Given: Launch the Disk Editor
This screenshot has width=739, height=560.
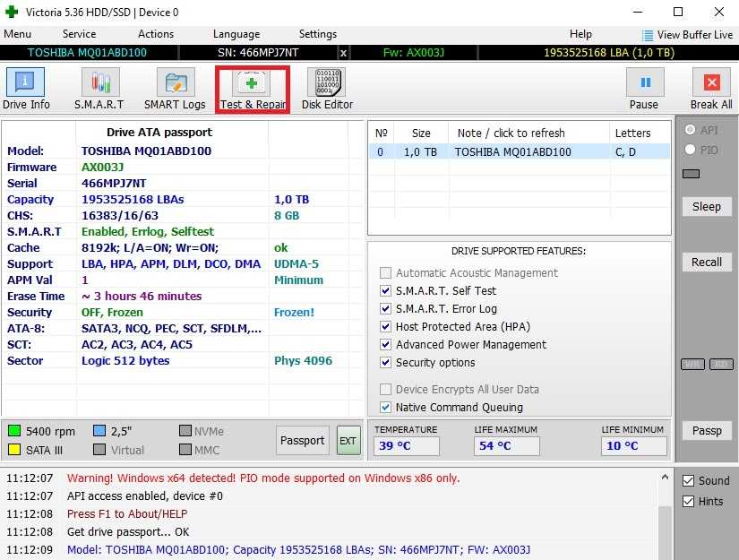Looking at the screenshot, I should pyautogui.click(x=328, y=89).
